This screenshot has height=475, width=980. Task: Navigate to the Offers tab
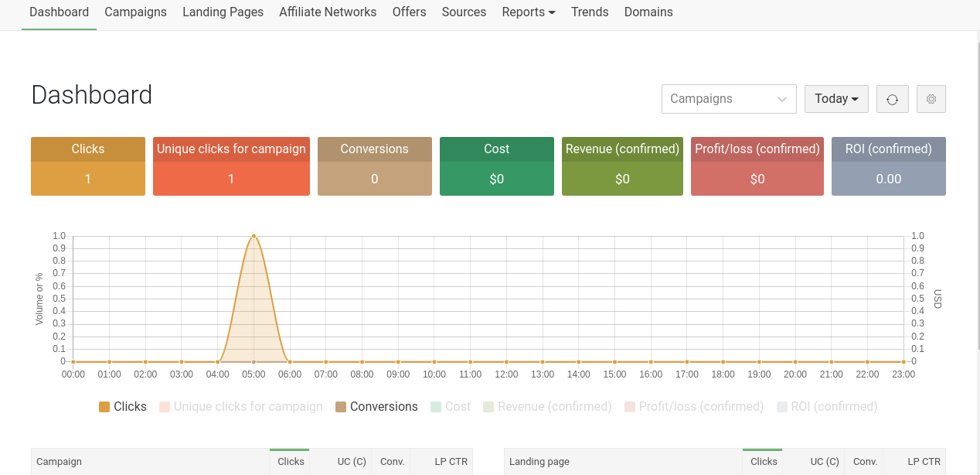[x=409, y=12]
